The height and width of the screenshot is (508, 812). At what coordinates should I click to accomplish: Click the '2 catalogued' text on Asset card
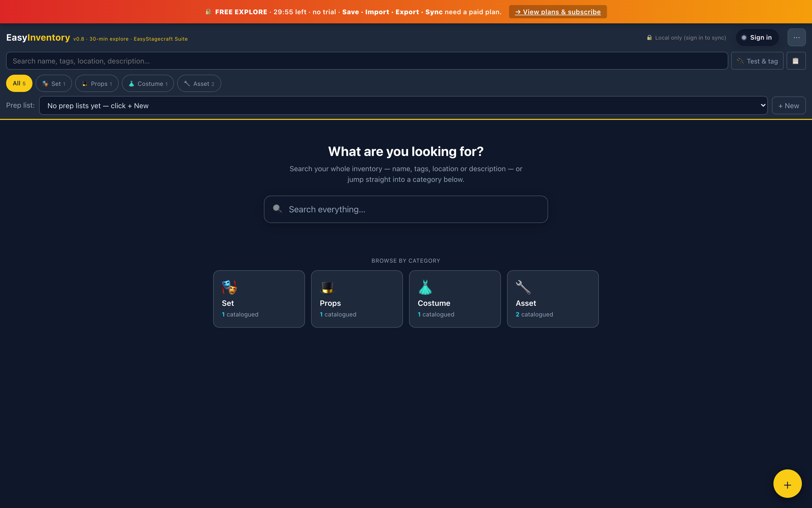tap(534, 314)
